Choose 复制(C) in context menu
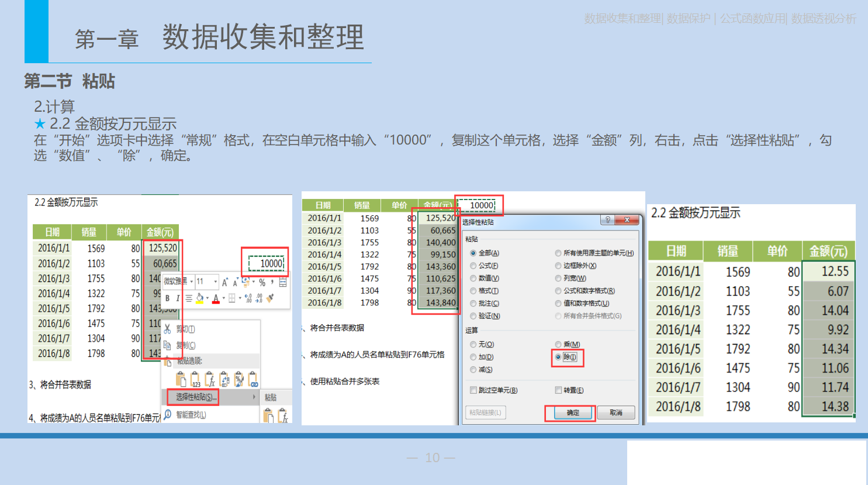 [x=185, y=345]
